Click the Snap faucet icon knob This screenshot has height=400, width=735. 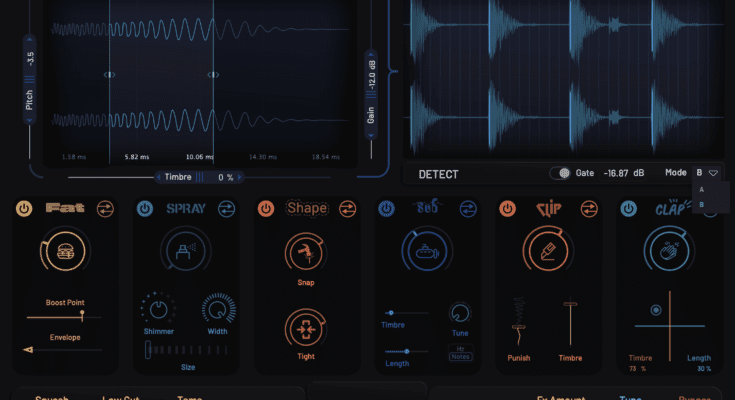(x=306, y=253)
